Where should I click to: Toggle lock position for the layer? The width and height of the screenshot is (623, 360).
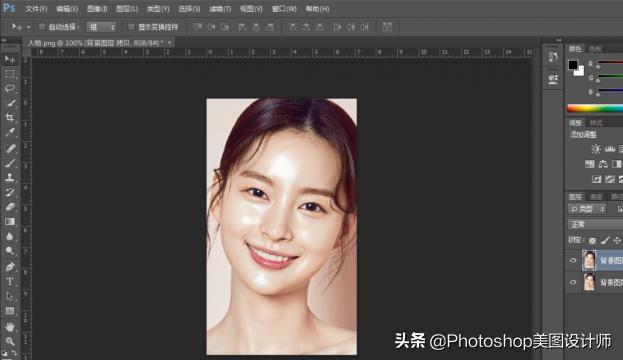(617, 240)
